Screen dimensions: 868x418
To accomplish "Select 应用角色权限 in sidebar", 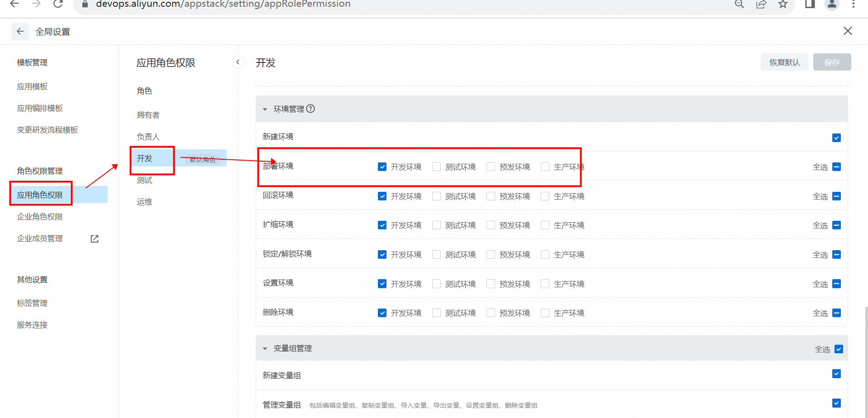I will pyautogui.click(x=59, y=195).
